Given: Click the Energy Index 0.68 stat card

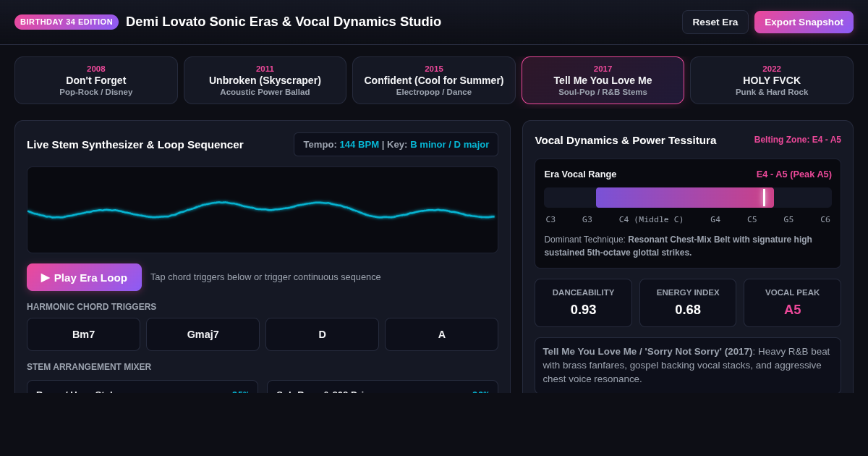Looking at the screenshot, I should coord(688,303).
